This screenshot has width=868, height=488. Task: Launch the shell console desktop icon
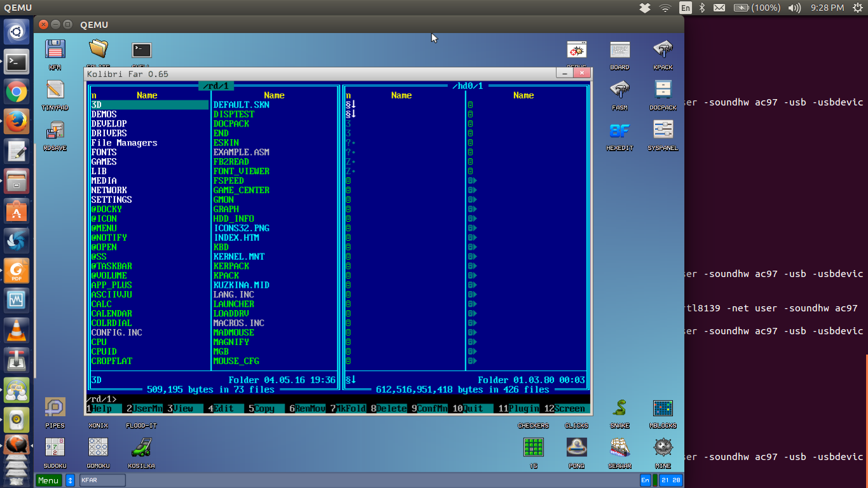coord(141,50)
